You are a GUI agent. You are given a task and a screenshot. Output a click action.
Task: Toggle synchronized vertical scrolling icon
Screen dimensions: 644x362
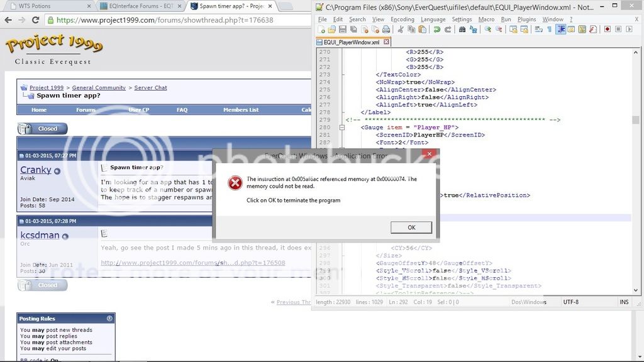point(513,30)
